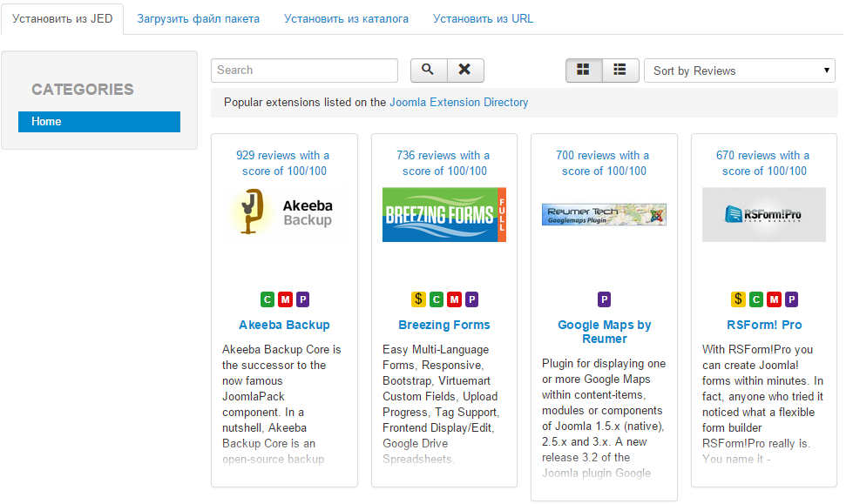Image resolution: width=853 pixels, height=504 pixels.
Task: Click RSForm! Pro's green C badge
Action: click(x=756, y=299)
